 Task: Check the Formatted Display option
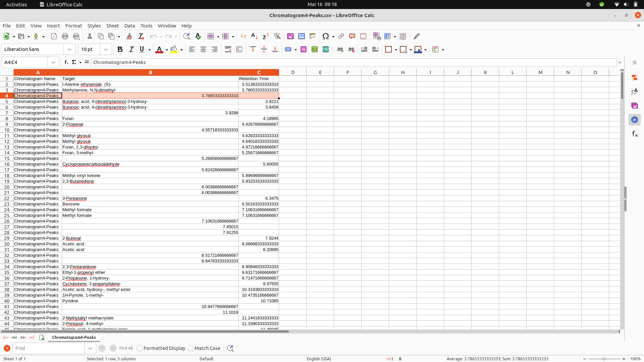click(139, 348)
